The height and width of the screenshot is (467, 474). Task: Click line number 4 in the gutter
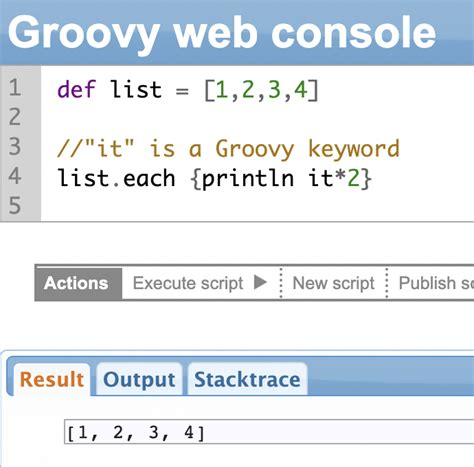pyautogui.click(x=15, y=176)
